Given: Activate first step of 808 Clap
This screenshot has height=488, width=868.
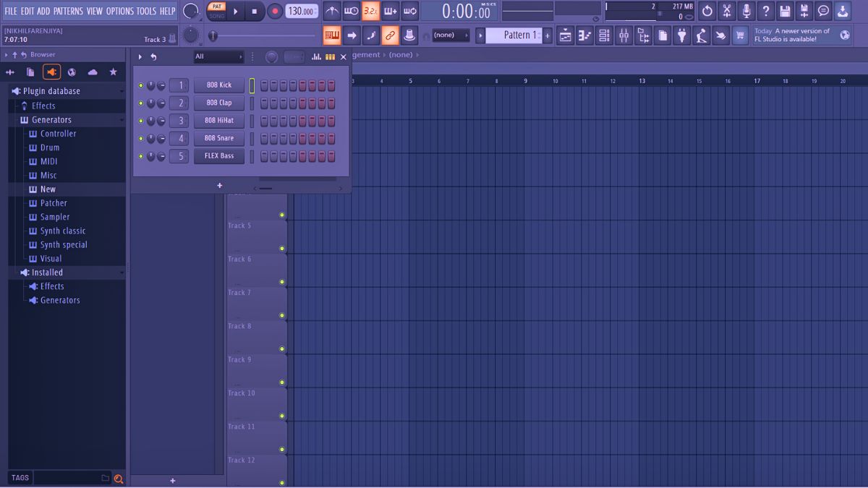Looking at the screenshot, I should pos(264,103).
